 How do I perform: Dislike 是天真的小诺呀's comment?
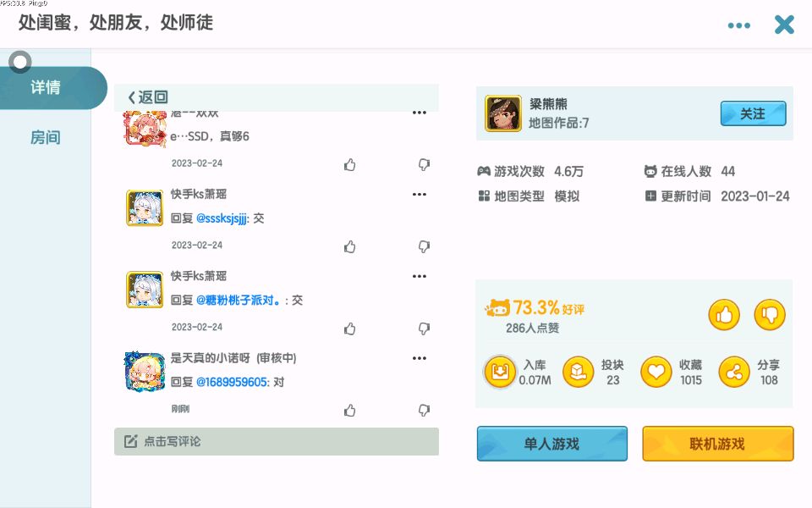pyautogui.click(x=424, y=410)
